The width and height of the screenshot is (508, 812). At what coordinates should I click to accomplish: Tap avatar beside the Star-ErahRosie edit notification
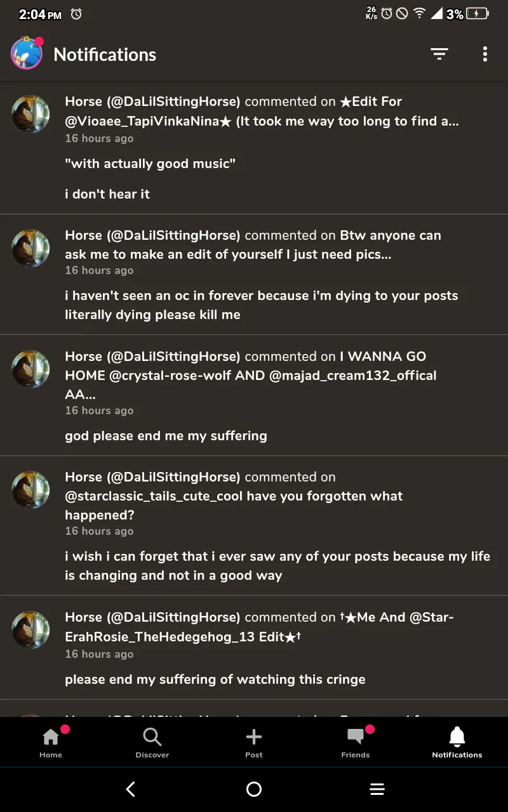30,630
